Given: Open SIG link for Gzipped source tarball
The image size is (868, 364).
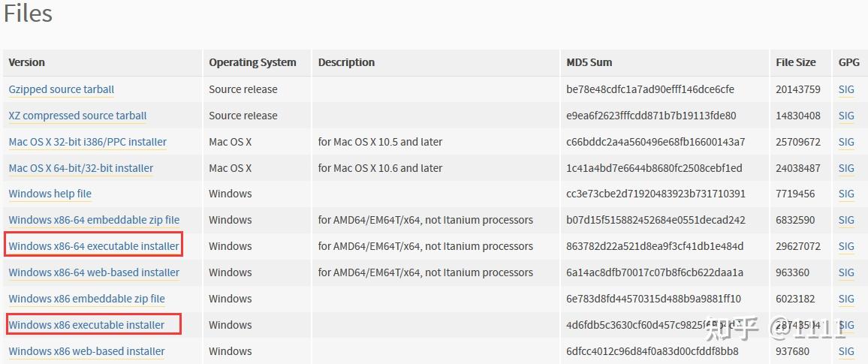Looking at the screenshot, I should [x=846, y=89].
